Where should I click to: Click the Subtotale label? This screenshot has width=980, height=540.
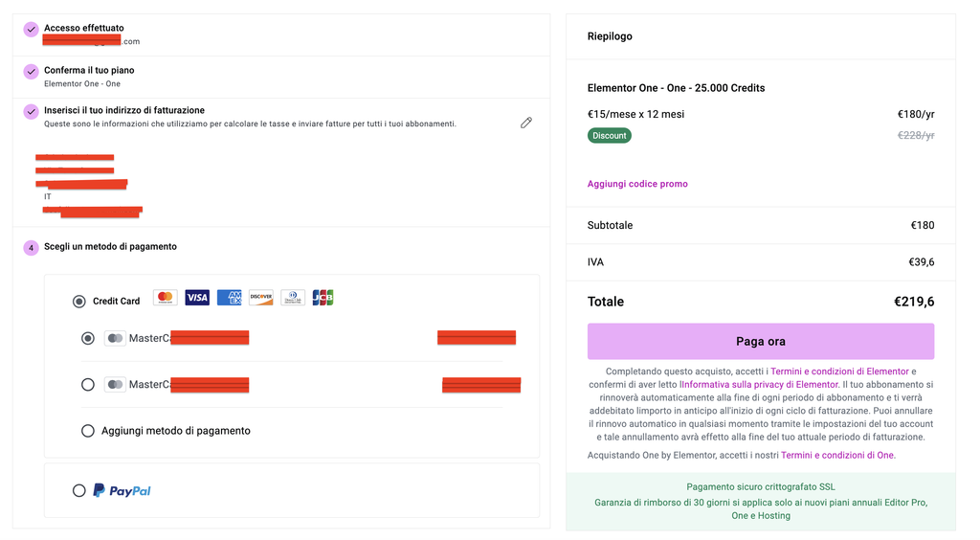point(610,226)
